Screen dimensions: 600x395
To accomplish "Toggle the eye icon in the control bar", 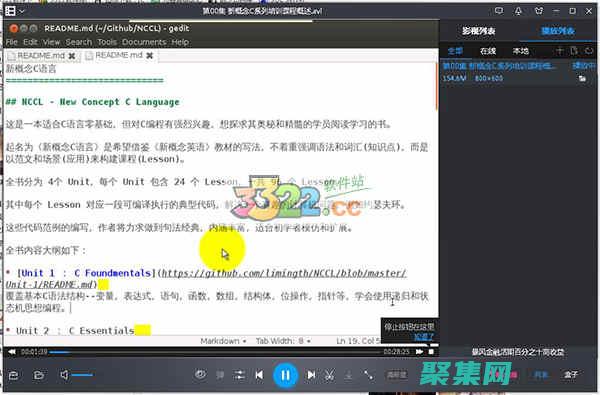I will (200, 374).
